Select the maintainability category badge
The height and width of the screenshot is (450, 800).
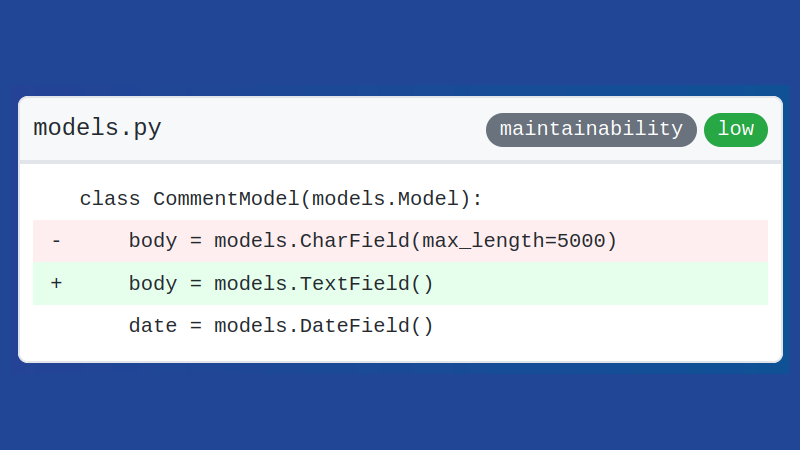[x=591, y=130]
